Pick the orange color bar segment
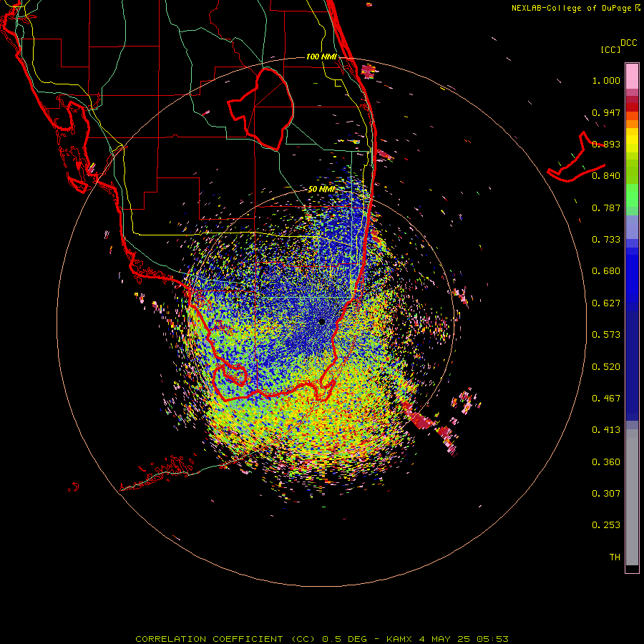 coord(632,124)
